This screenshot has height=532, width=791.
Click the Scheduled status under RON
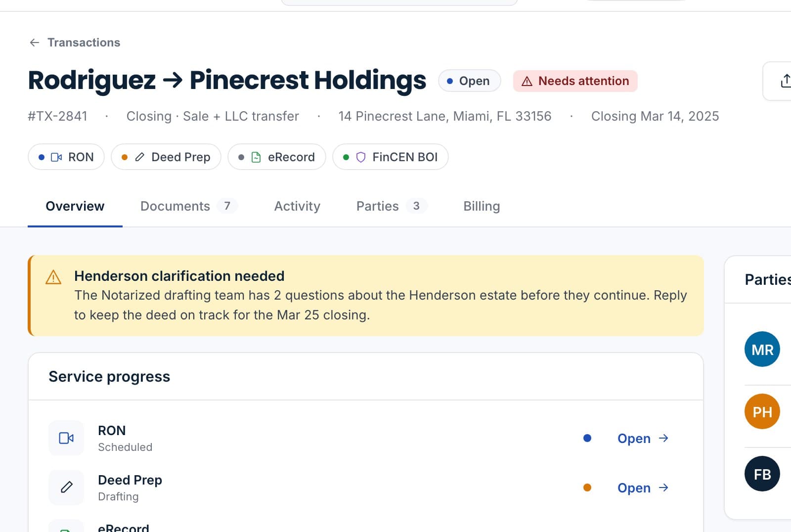coord(125,447)
